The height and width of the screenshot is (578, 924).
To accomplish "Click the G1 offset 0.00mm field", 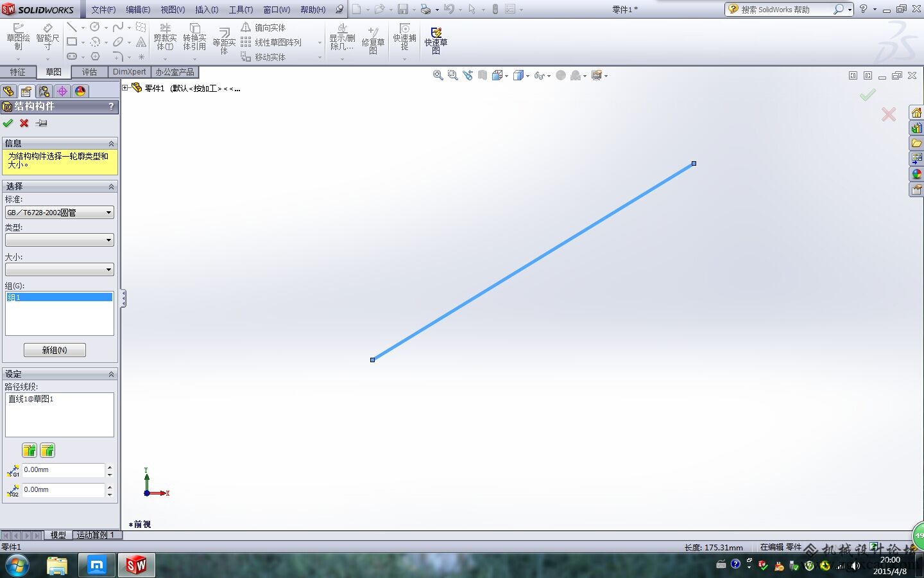I will point(63,470).
